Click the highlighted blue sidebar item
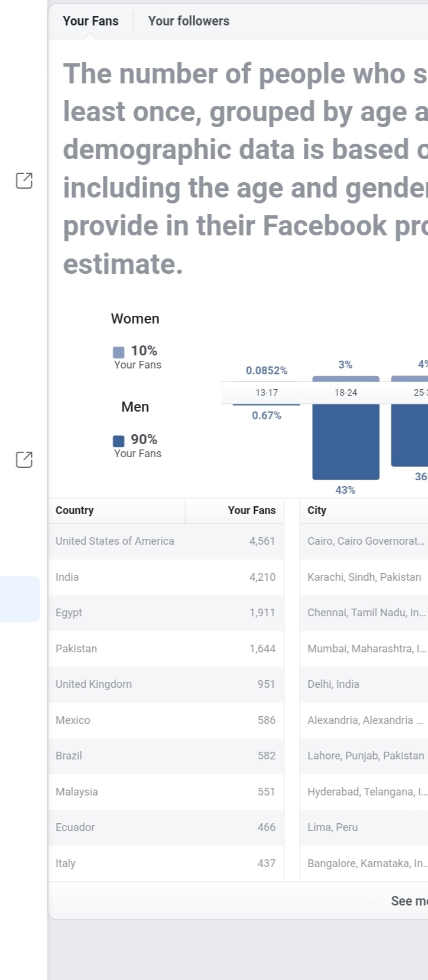The image size is (428, 980). 20,599
